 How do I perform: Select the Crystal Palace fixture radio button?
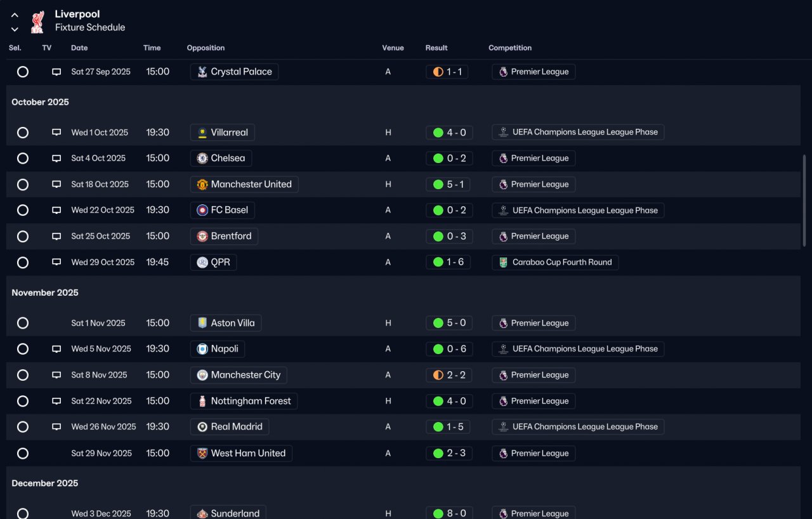point(23,72)
